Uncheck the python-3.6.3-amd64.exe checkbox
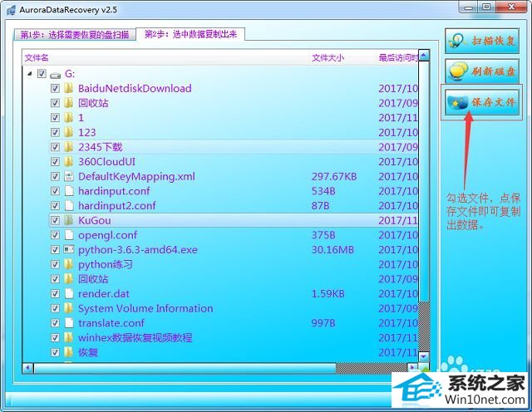This screenshot has width=532, height=412. coord(55,250)
